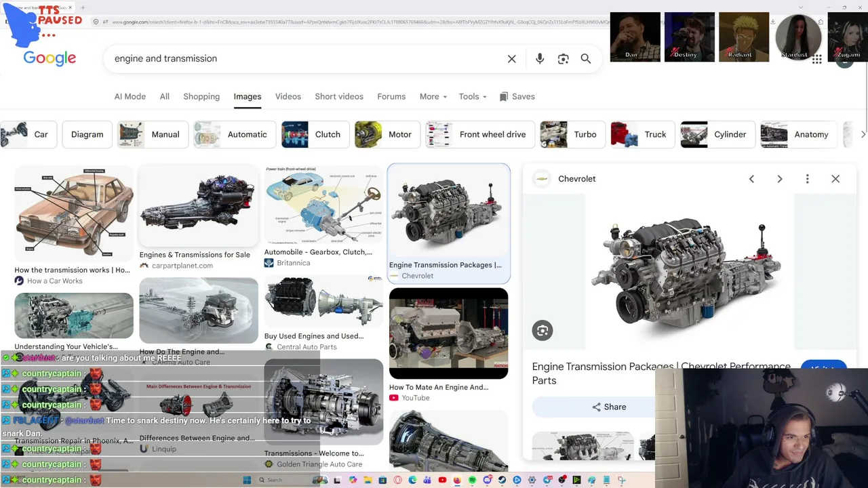Launch Microsoft Edge from the taskbar
This screenshot has height=488, width=868.
[412, 480]
